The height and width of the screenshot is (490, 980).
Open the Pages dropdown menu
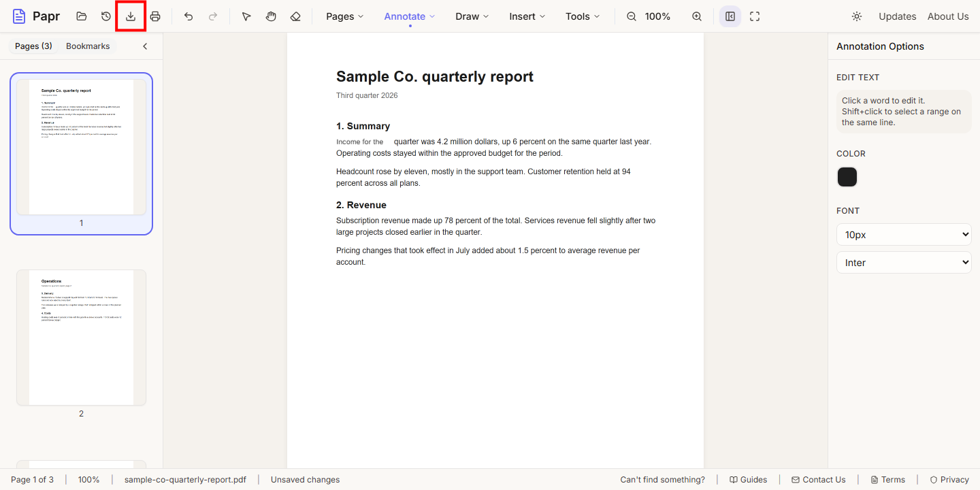tap(345, 16)
